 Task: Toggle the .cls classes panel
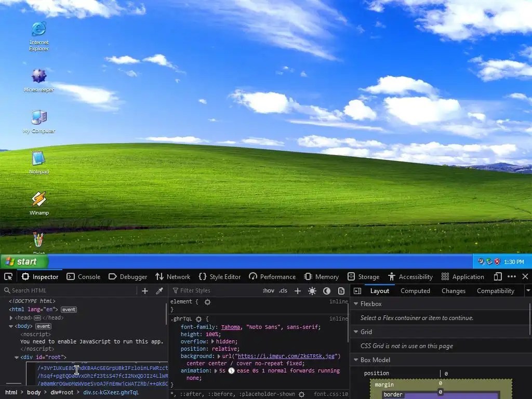pyautogui.click(x=283, y=291)
